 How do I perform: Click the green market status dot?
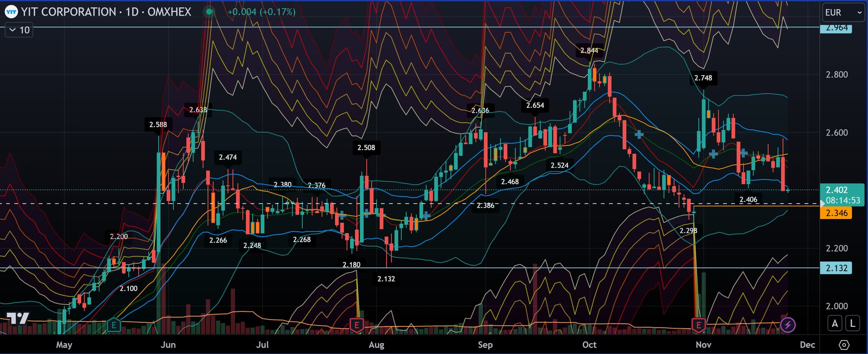[209, 12]
